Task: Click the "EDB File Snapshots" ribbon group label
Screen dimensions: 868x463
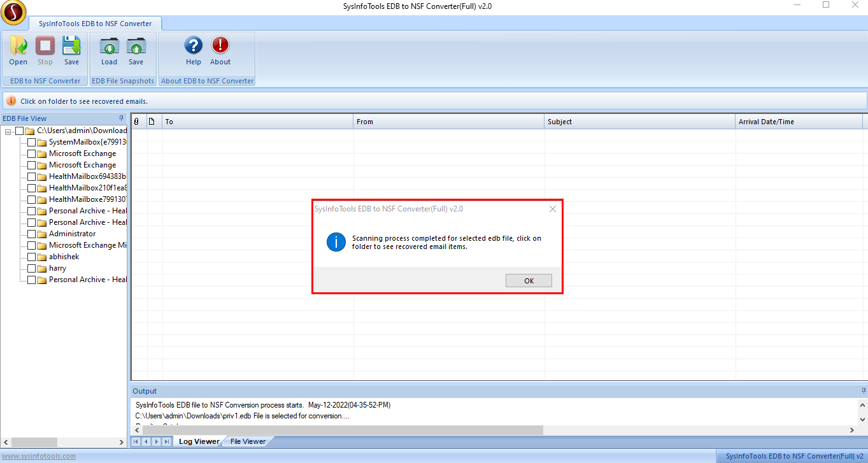Action: click(x=123, y=81)
